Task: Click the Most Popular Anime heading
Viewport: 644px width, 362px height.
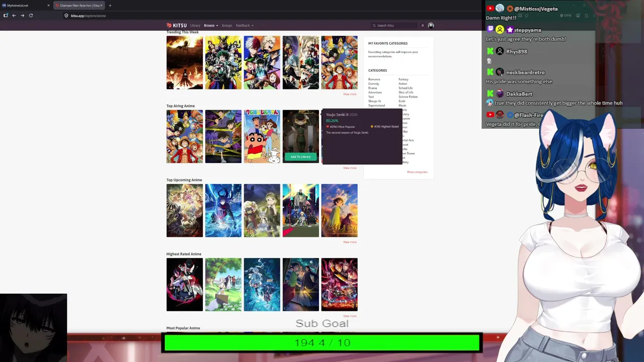Action: [x=183, y=328]
